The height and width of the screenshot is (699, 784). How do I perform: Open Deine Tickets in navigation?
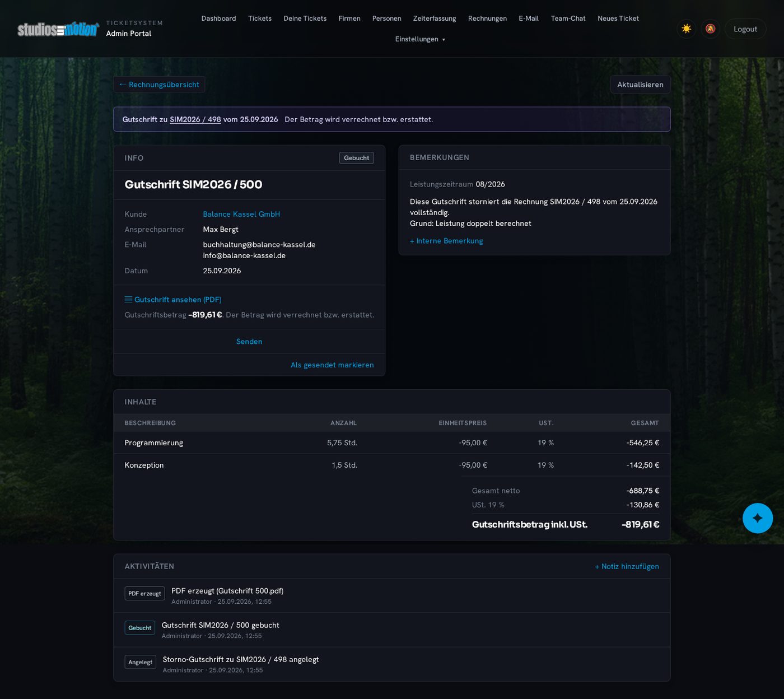(305, 18)
